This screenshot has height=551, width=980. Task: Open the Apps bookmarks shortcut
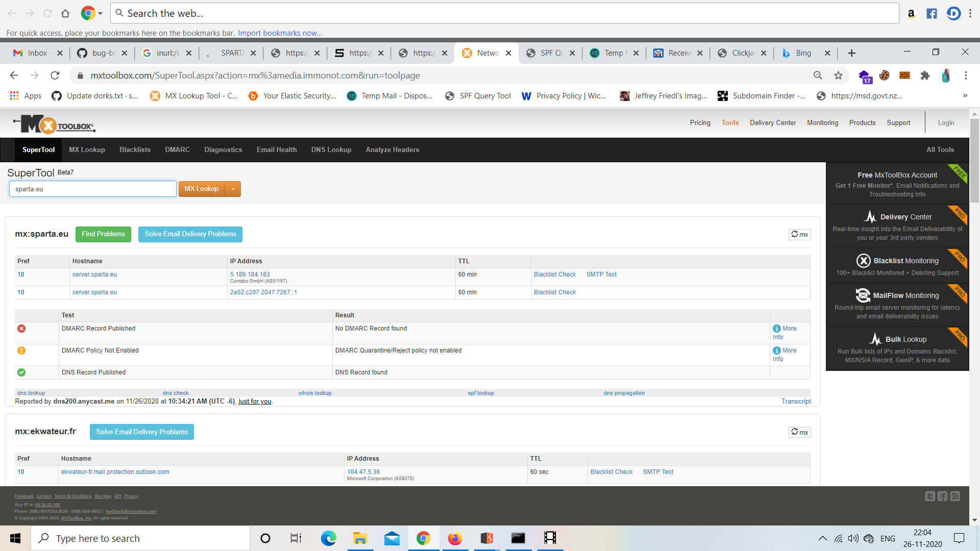[26, 96]
